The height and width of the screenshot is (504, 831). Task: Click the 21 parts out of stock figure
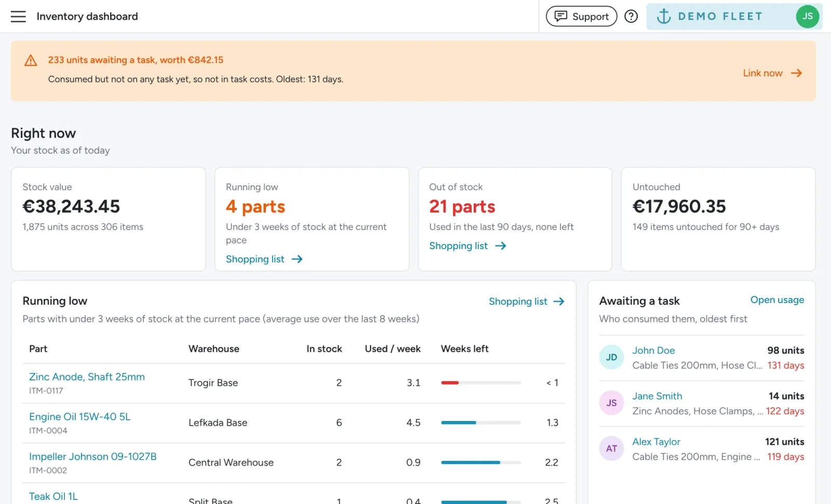point(462,207)
